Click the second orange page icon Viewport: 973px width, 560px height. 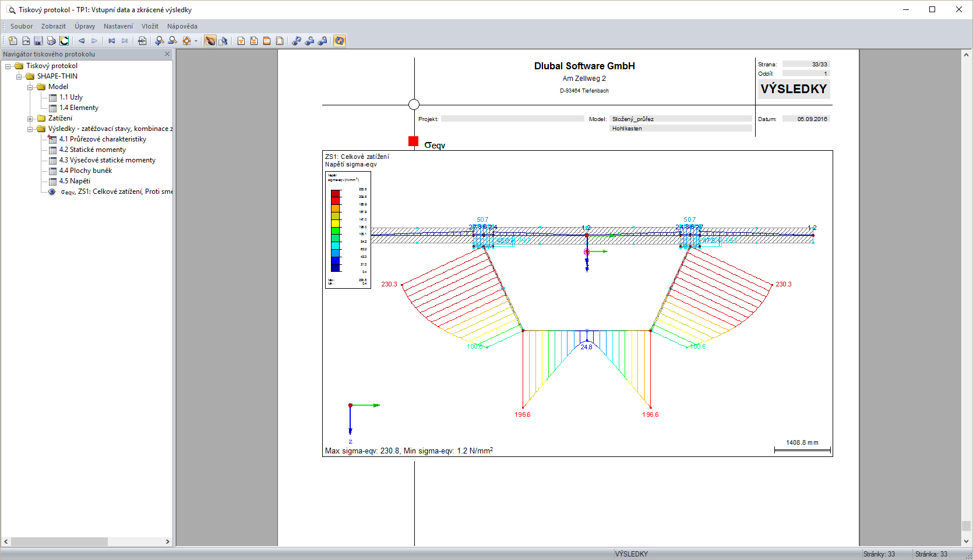click(254, 41)
